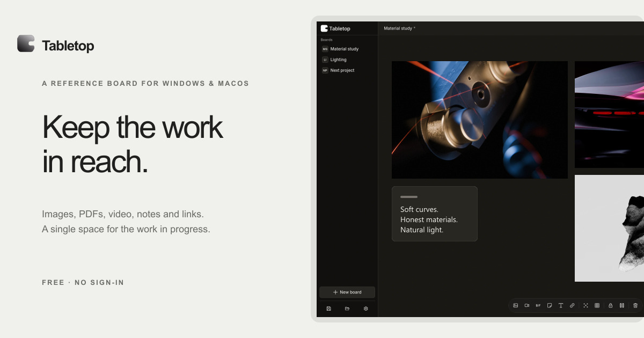This screenshot has height=338, width=644.
Task: Select the black and white sculpture image
Action: pyautogui.click(x=609, y=228)
